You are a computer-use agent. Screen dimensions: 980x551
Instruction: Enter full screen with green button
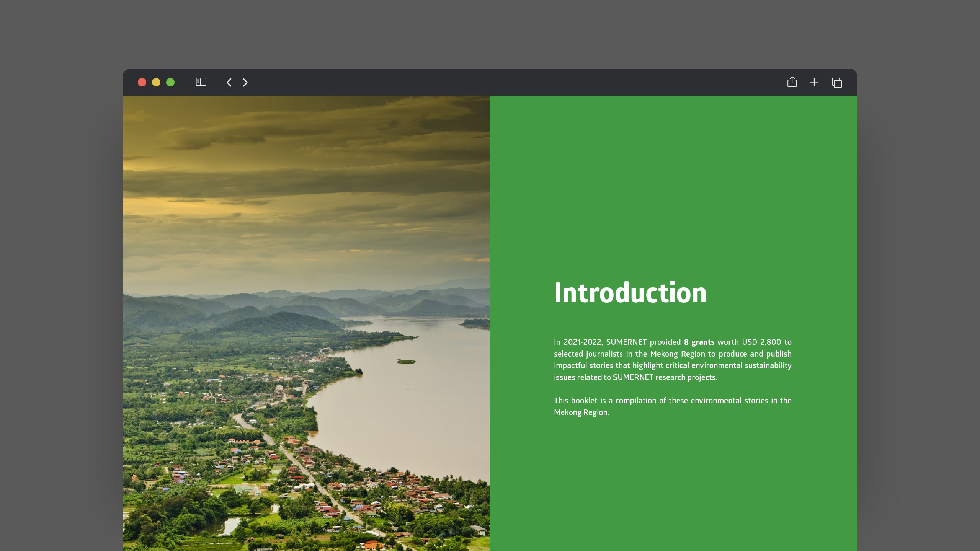pos(170,82)
